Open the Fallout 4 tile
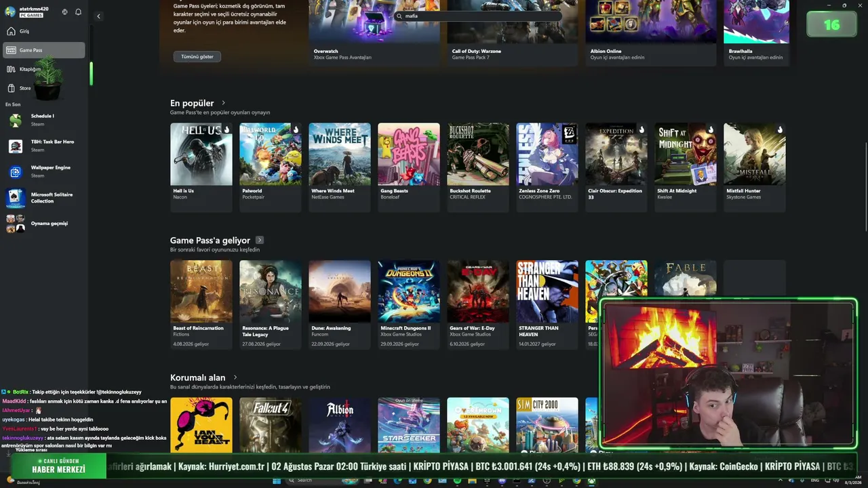The width and height of the screenshot is (868, 488). pos(271,425)
